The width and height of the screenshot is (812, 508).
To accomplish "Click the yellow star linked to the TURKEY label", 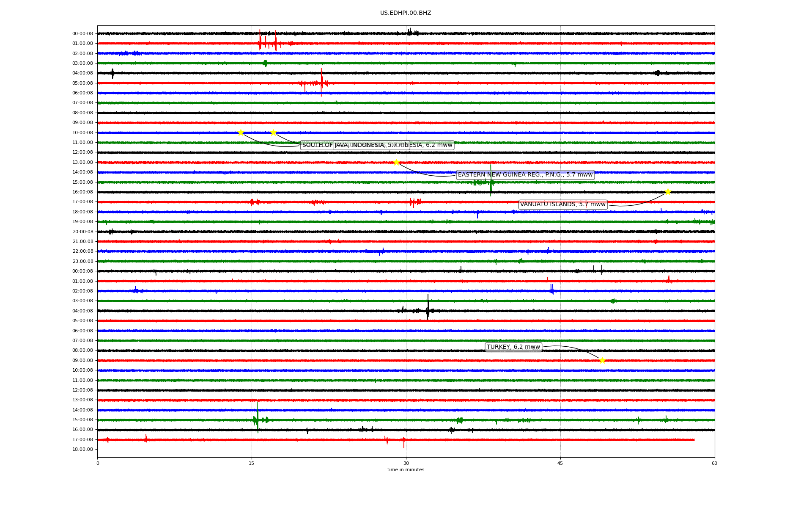I will 602,360.
